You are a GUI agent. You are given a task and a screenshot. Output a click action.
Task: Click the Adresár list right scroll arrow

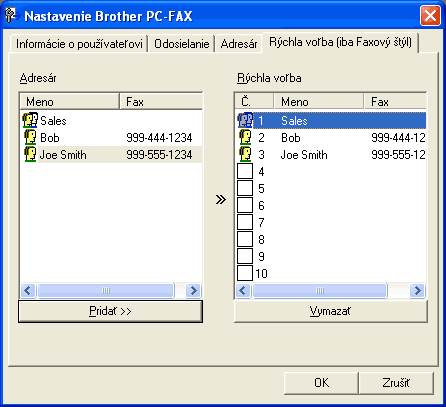click(x=194, y=290)
